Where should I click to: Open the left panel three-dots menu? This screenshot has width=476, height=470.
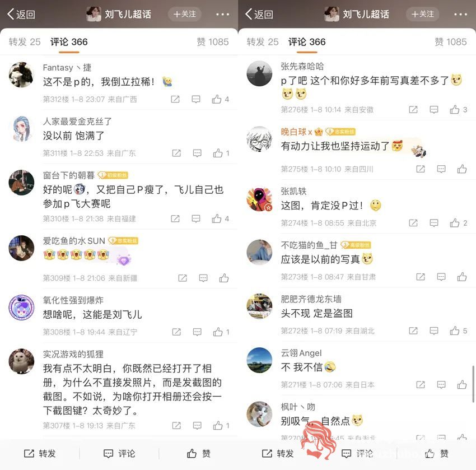pyautogui.click(x=222, y=14)
